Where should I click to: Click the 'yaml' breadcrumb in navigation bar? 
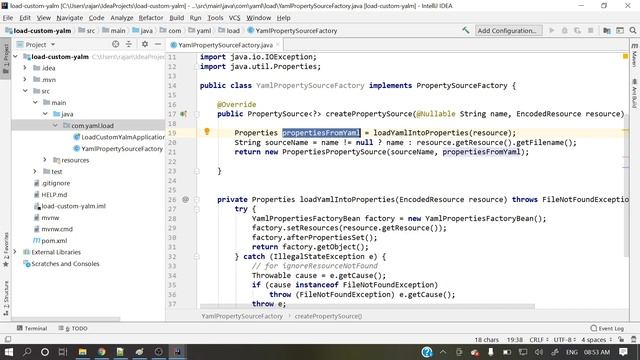[200, 31]
